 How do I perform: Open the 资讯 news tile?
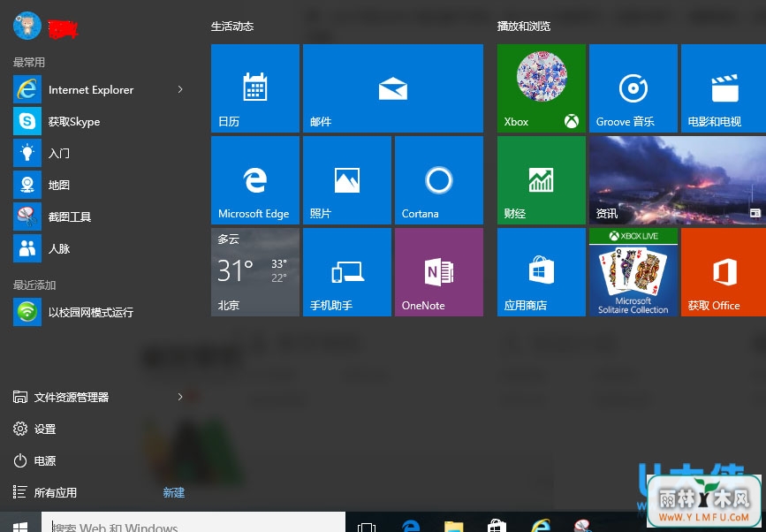point(678,180)
